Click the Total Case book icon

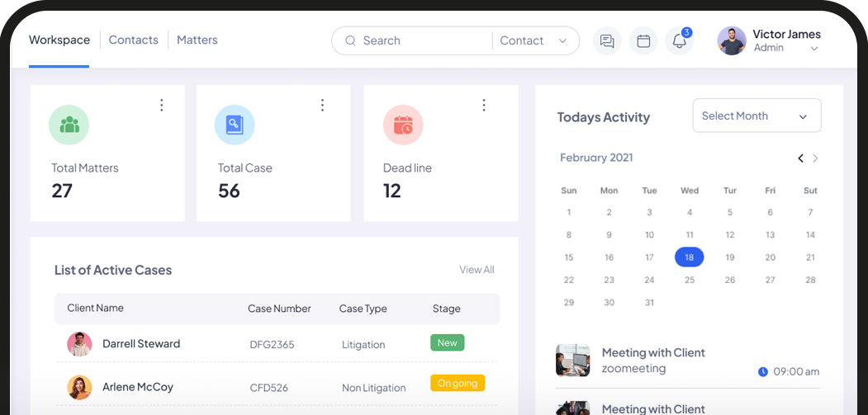[235, 125]
